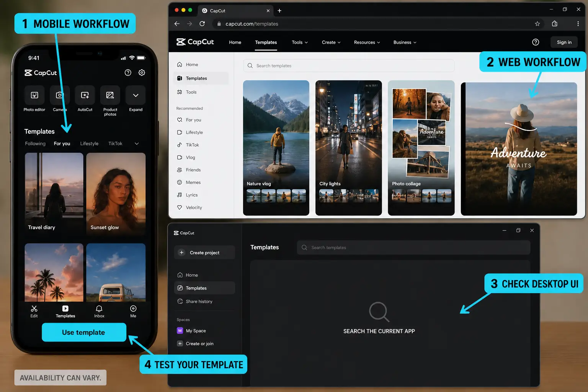Tap Inbox in the phone bottom bar
This screenshot has width=588, height=392.
click(x=99, y=312)
